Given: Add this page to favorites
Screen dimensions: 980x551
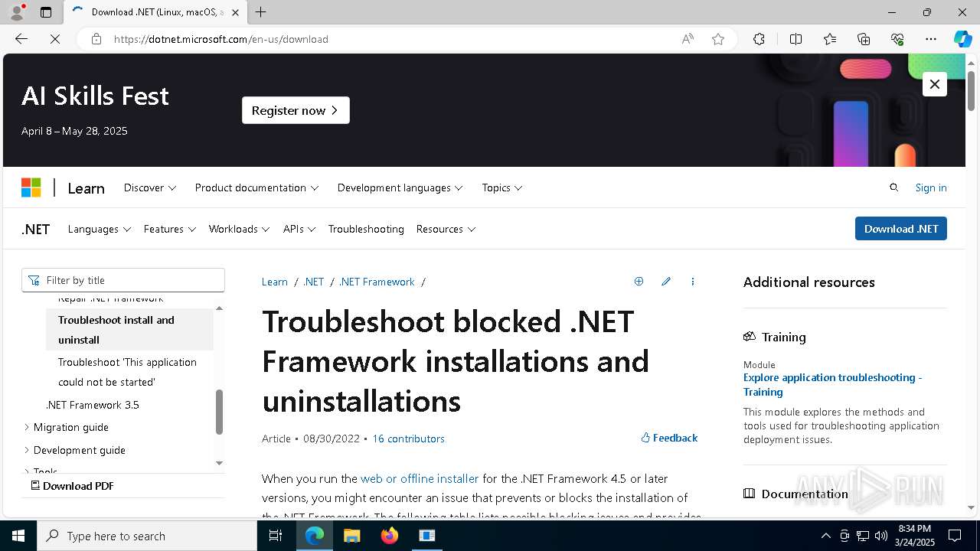Looking at the screenshot, I should click(718, 39).
